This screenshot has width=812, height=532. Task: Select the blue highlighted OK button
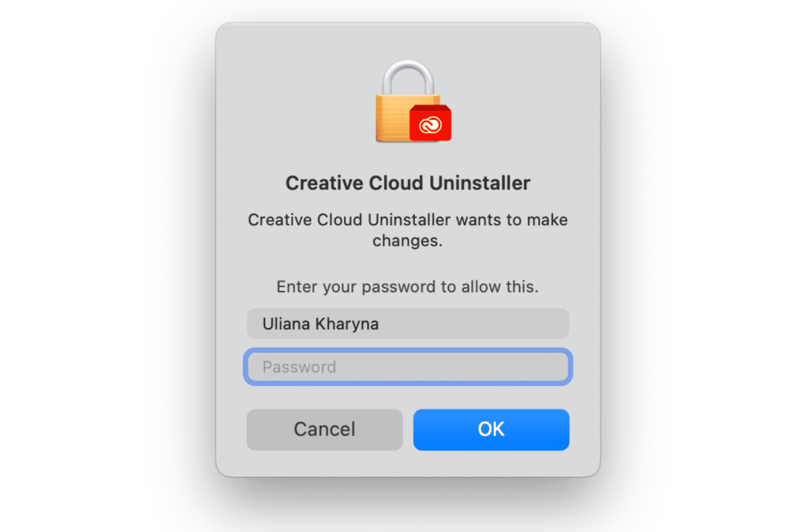point(491,429)
